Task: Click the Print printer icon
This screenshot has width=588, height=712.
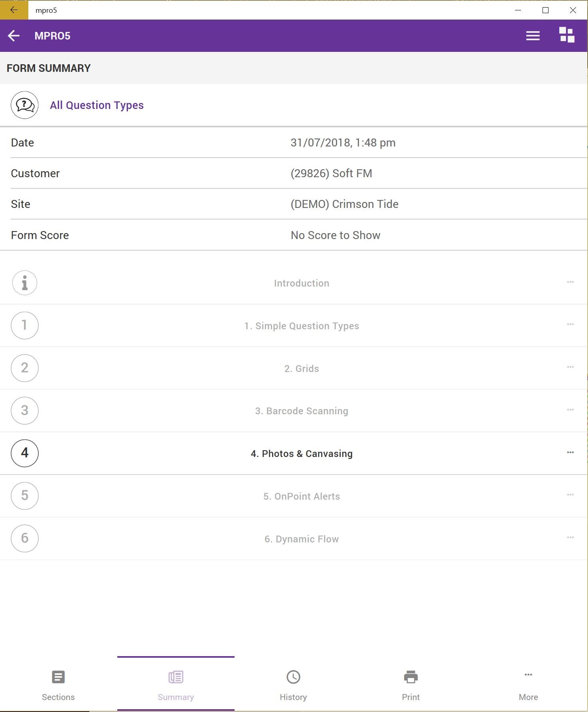Action: [x=411, y=677]
